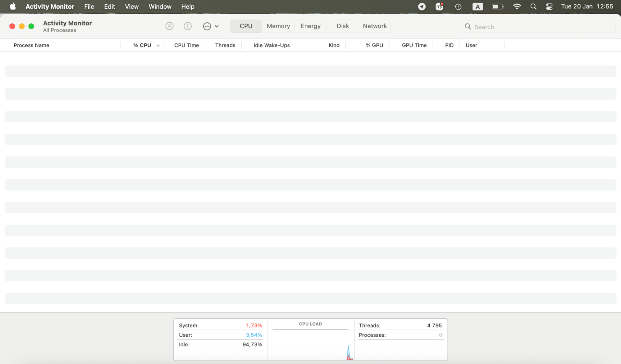Switch to the Network tab

pyautogui.click(x=375, y=26)
